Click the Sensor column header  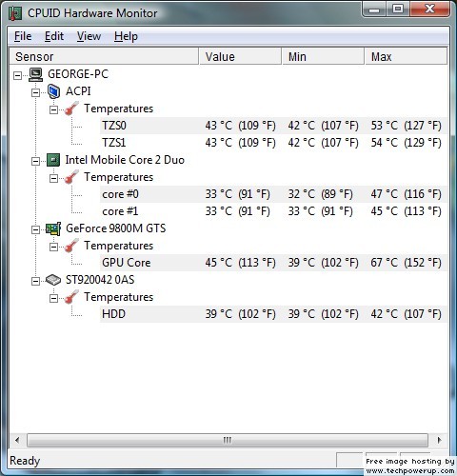click(x=104, y=57)
